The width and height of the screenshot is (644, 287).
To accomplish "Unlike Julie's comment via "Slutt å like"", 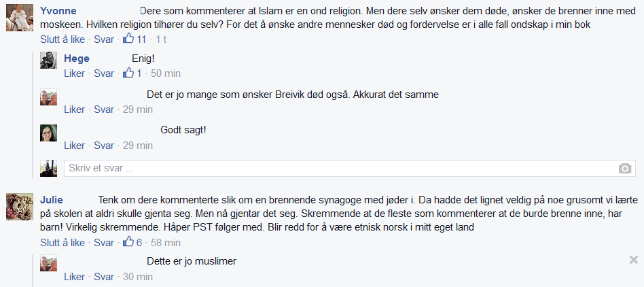I will (x=62, y=243).
